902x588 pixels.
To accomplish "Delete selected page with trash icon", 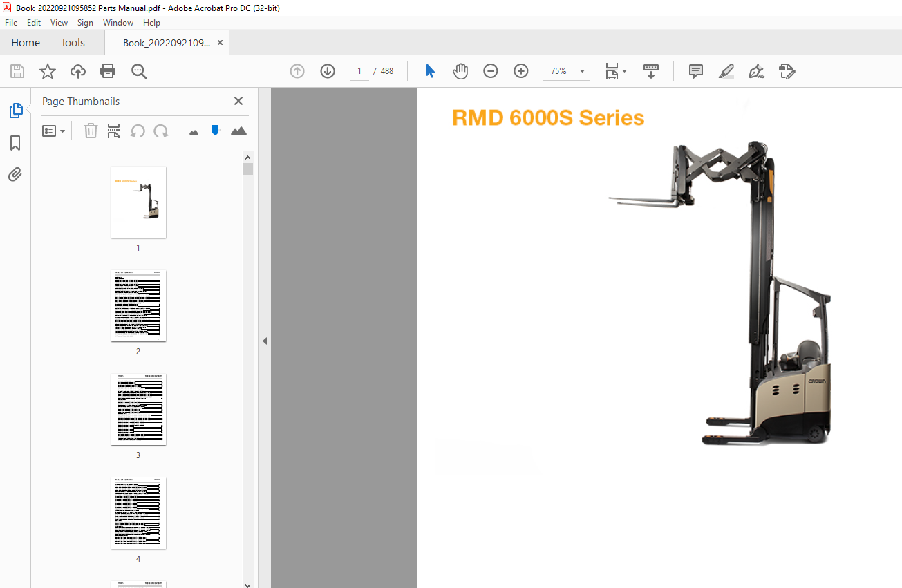I will pos(91,131).
